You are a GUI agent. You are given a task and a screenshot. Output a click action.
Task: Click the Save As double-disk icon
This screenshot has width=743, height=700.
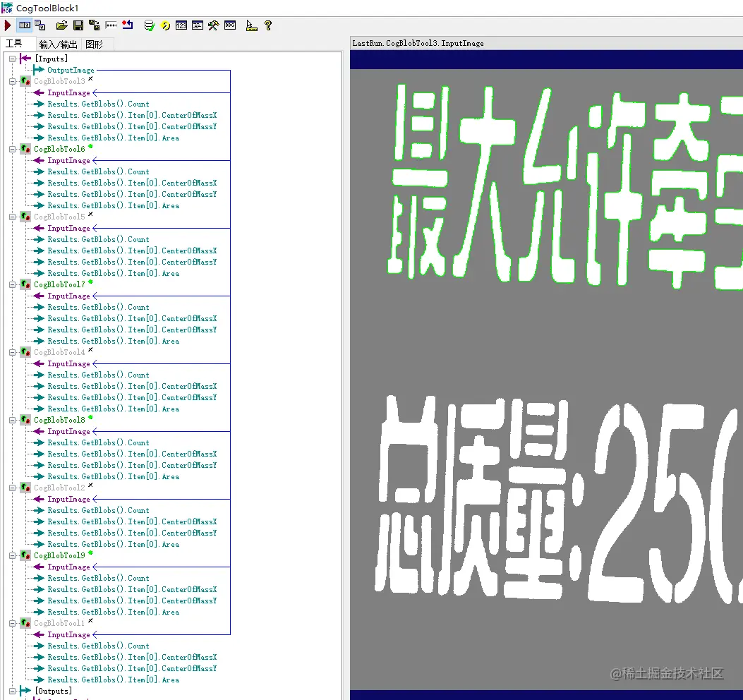95,25
